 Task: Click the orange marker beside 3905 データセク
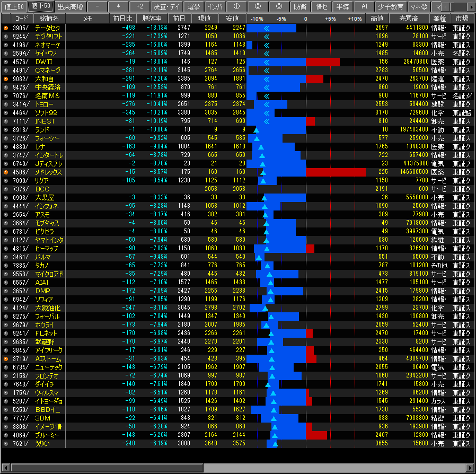6,28
